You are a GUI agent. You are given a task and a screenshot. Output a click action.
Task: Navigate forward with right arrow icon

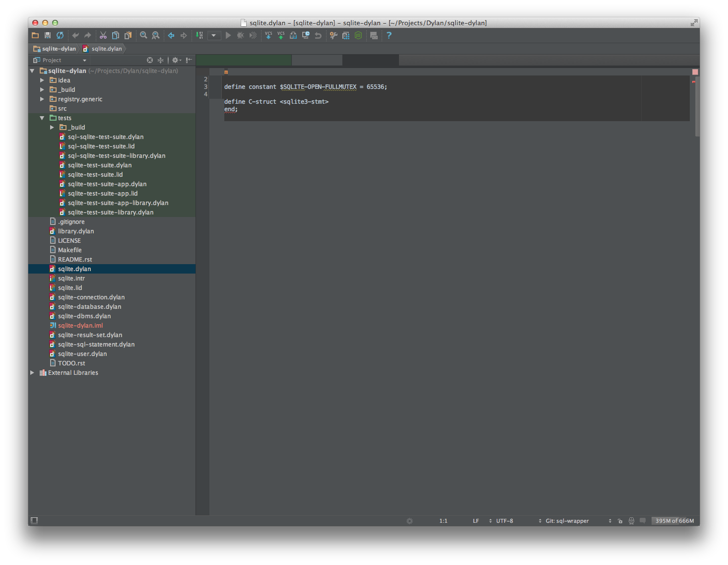point(184,35)
